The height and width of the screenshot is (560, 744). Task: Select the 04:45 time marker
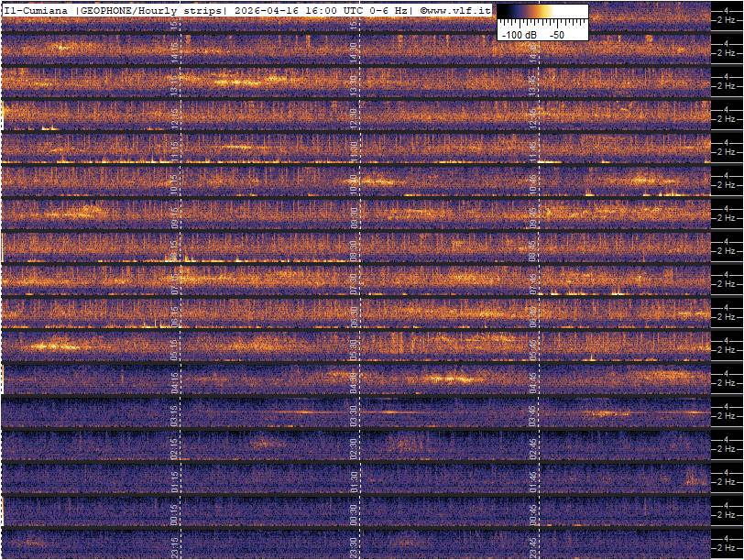(x=533, y=381)
